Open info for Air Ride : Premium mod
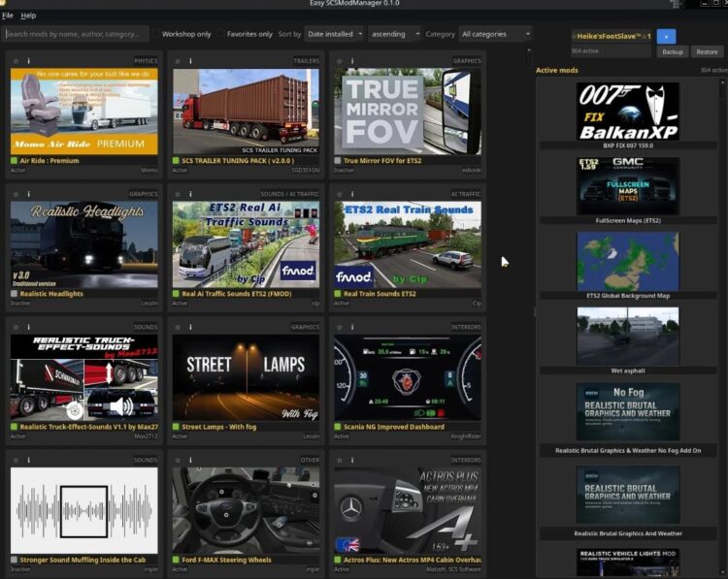Viewport: 728px width, 579px height. click(x=29, y=61)
